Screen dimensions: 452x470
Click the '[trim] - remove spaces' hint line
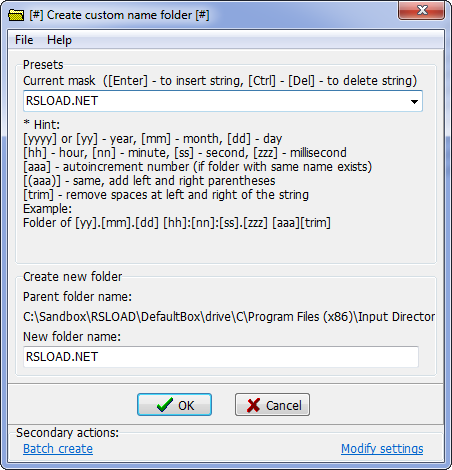click(166, 195)
